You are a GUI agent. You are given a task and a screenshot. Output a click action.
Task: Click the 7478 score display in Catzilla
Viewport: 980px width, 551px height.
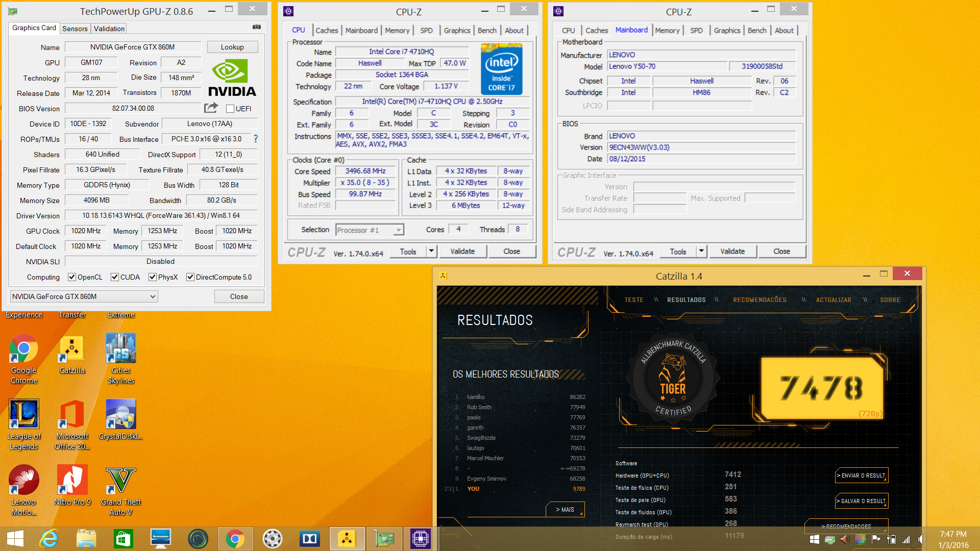pos(822,388)
